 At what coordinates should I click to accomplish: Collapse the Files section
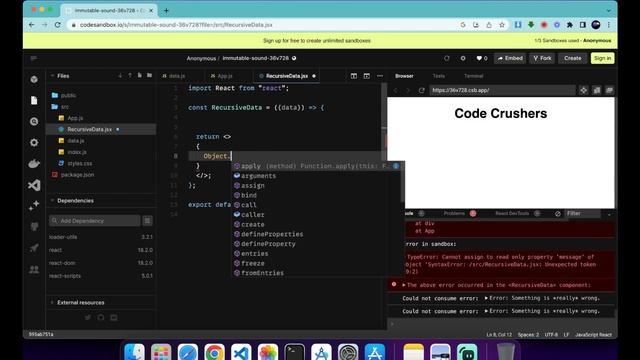[x=52, y=76]
